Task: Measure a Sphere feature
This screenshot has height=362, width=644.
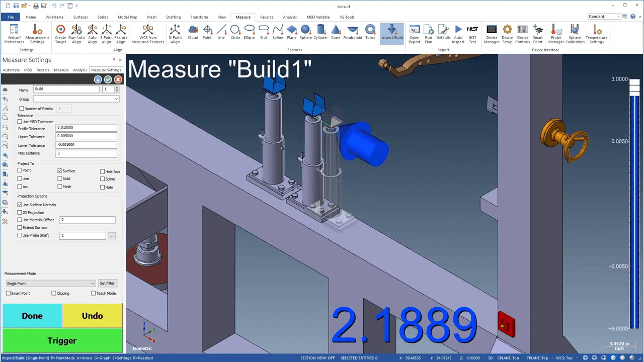Action: pyautogui.click(x=306, y=32)
